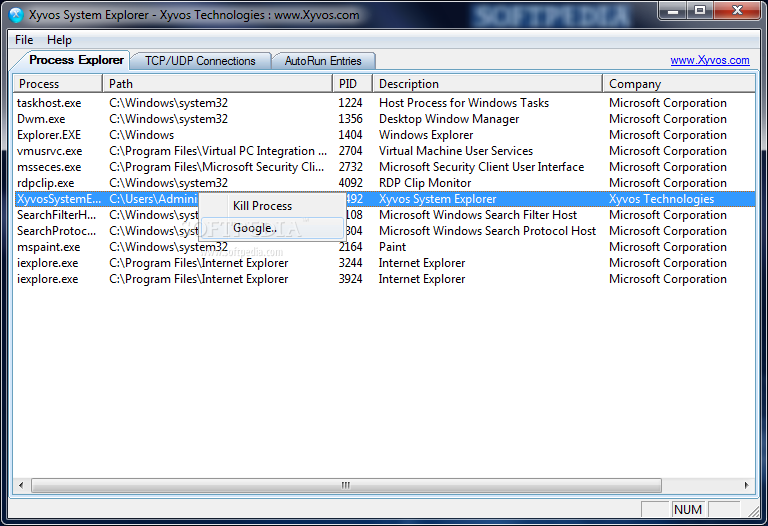The height and width of the screenshot is (526, 768).
Task: Open the File menu
Action: pos(24,40)
